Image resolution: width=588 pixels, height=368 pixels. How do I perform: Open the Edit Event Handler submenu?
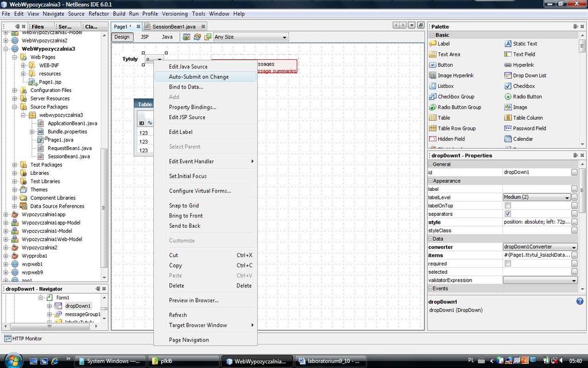click(206, 162)
